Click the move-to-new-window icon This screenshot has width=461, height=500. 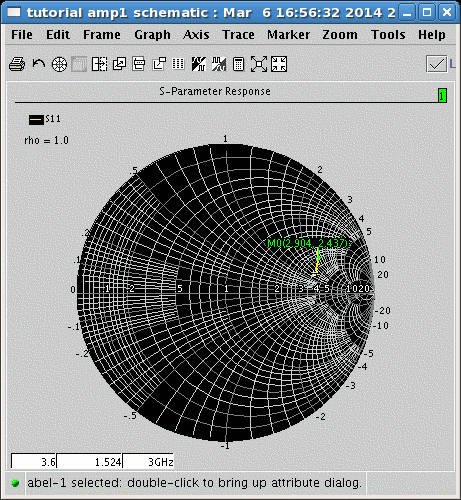point(159,64)
